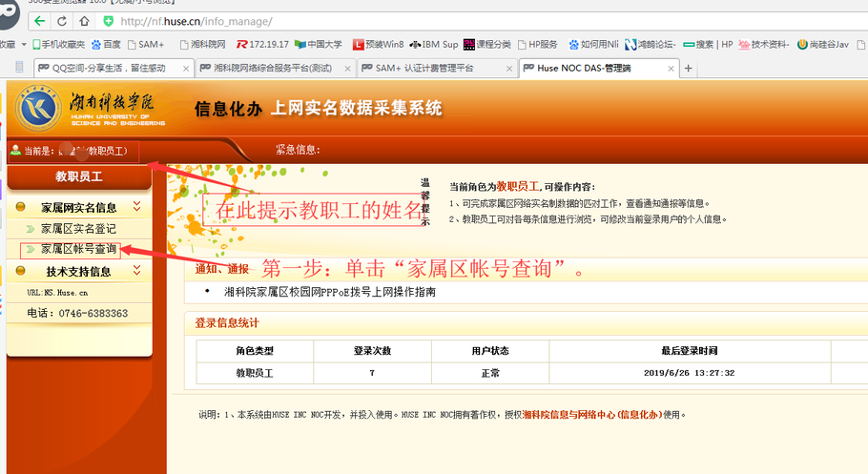Collapse the 家属网实名信息 section chevron

(x=136, y=207)
